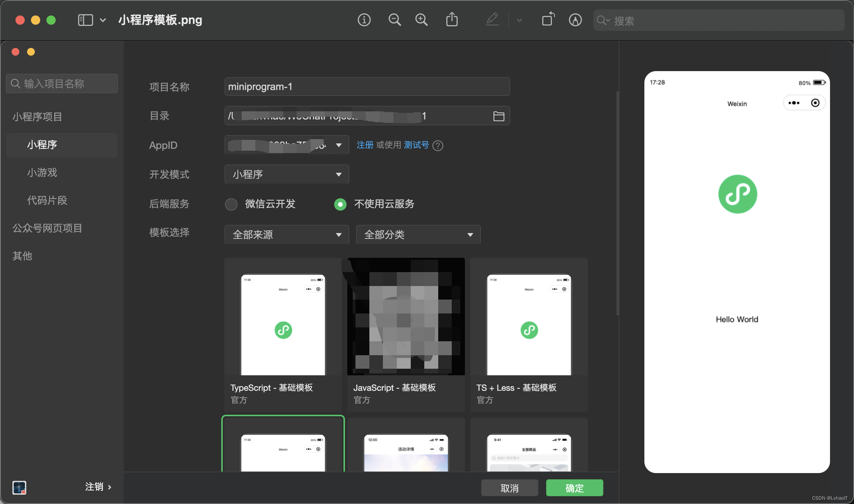Select the green-outlined Weixin template

[283, 444]
